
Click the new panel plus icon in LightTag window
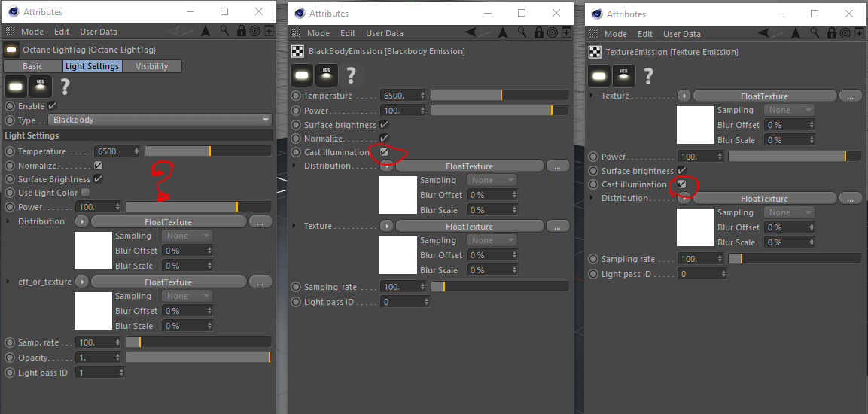[x=269, y=32]
